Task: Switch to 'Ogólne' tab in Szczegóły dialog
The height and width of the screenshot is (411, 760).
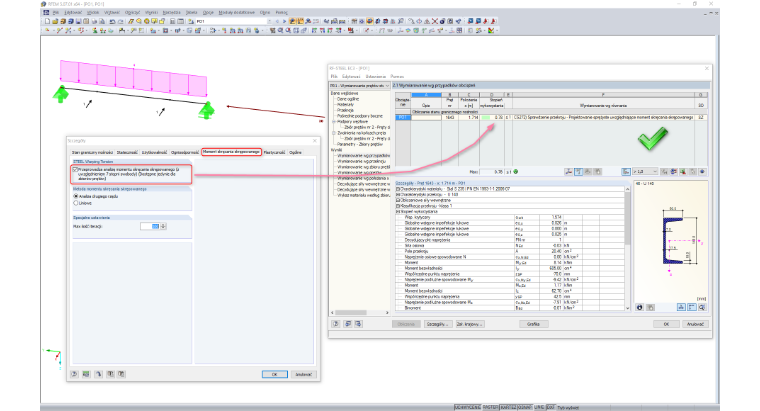Action: pos(295,152)
